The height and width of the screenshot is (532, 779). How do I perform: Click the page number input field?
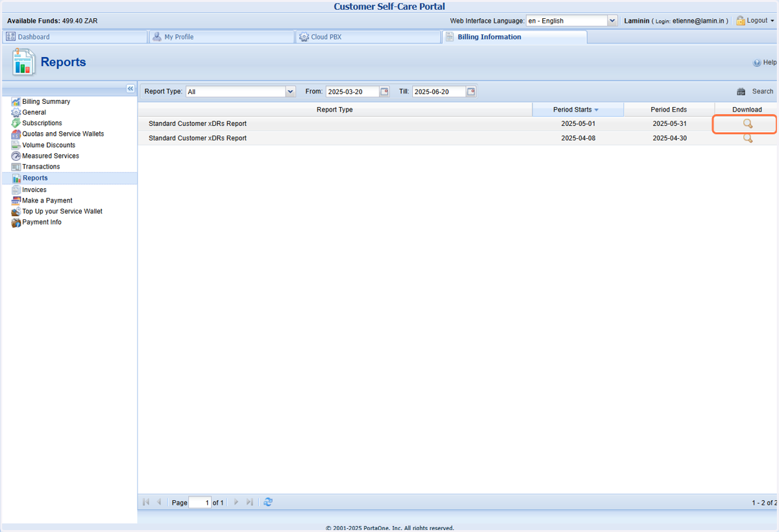click(200, 503)
